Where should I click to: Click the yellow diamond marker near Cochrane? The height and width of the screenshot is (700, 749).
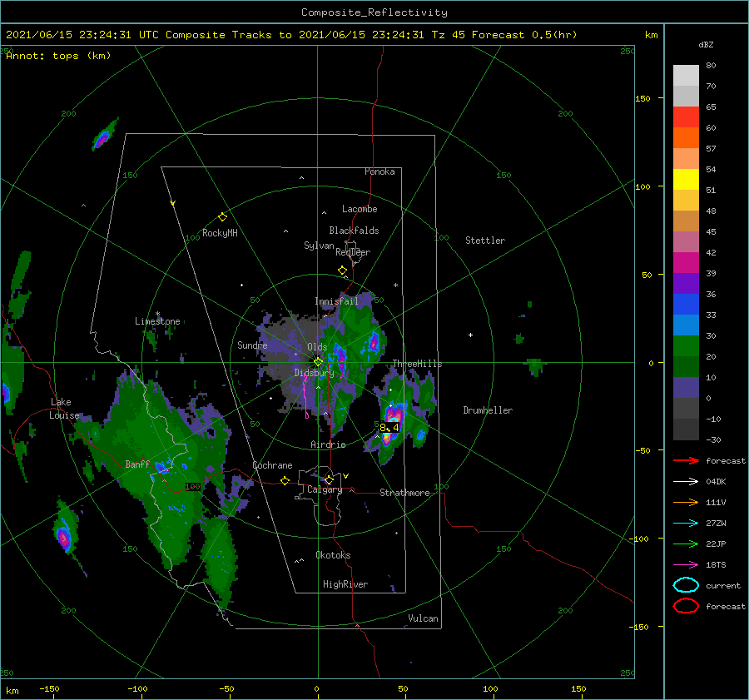285,481
